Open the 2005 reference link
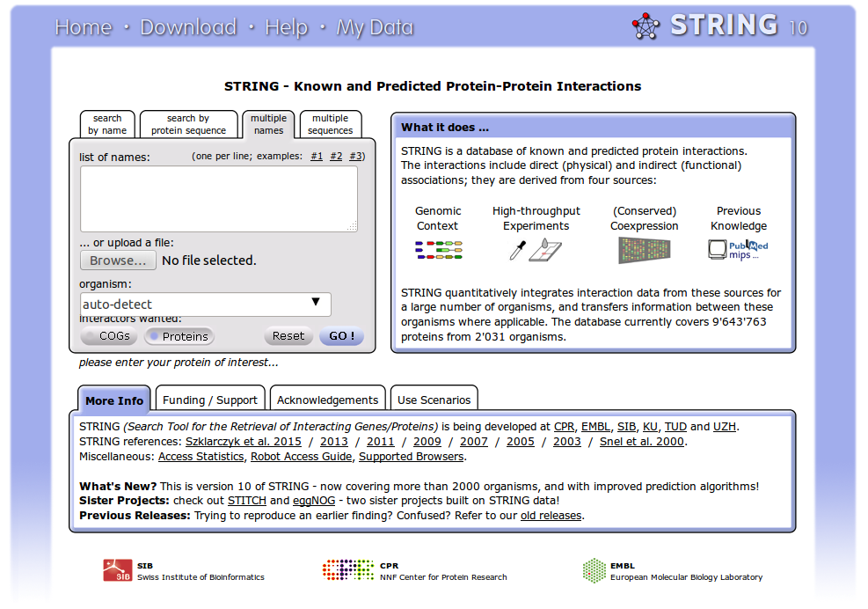This screenshot has width=868, height=609. pos(521,442)
